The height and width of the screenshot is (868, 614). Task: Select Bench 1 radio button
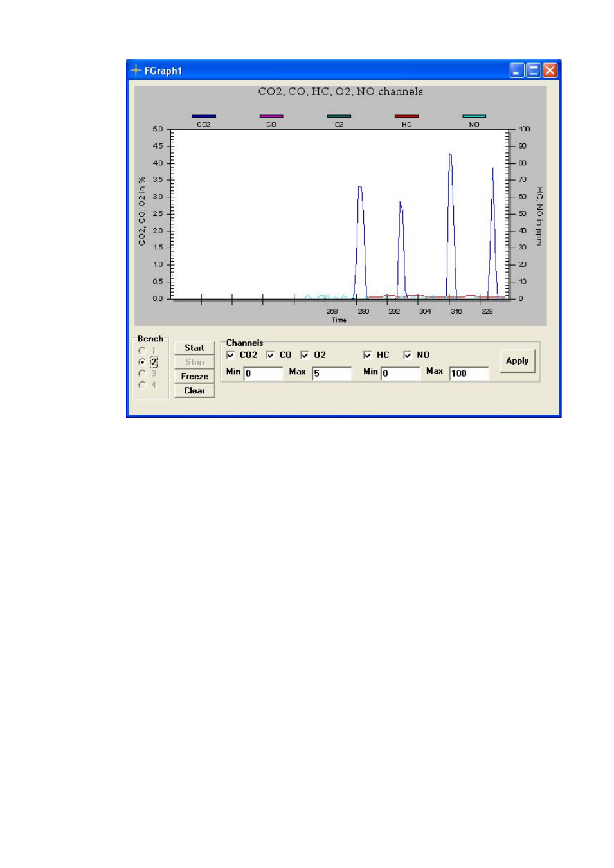point(142,350)
